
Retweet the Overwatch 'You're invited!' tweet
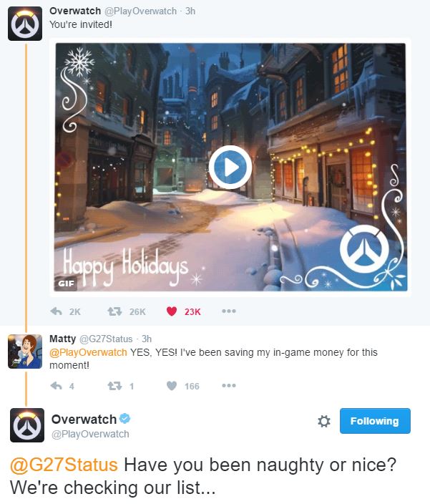click(114, 311)
